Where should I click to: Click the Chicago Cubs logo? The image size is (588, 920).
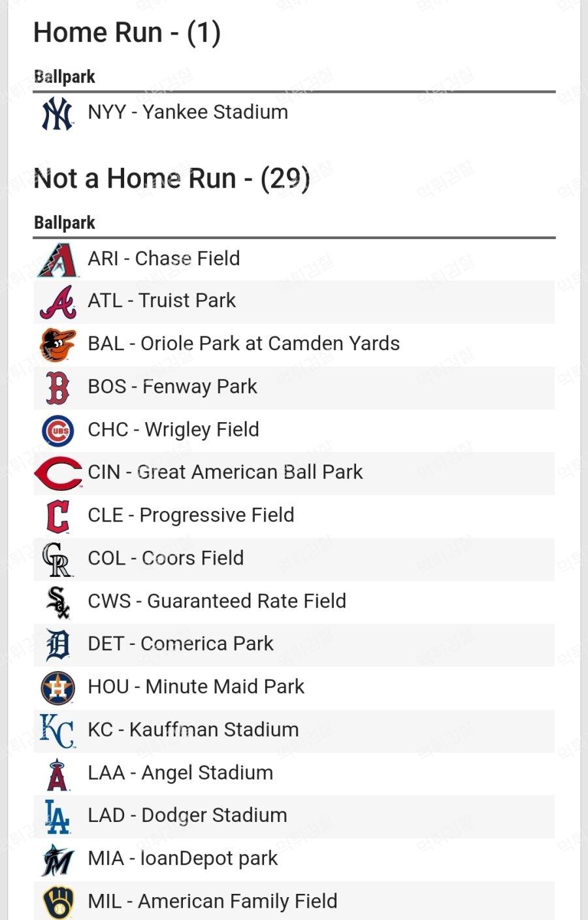click(57, 431)
